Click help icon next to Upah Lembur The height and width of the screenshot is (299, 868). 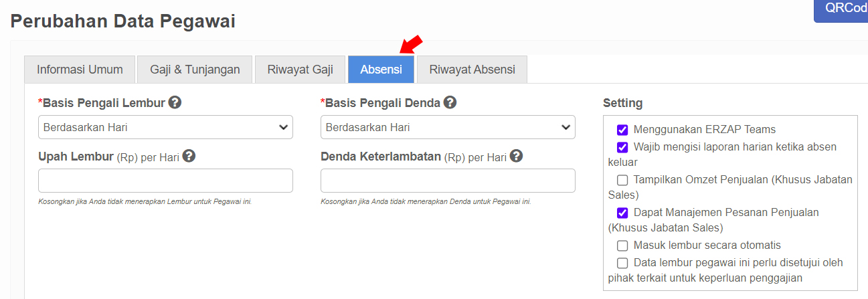(189, 156)
